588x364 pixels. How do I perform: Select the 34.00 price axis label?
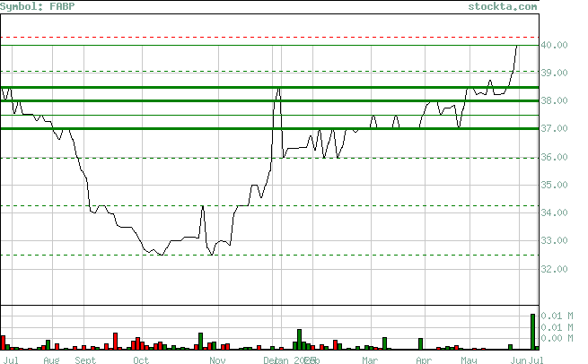point(554,212)
